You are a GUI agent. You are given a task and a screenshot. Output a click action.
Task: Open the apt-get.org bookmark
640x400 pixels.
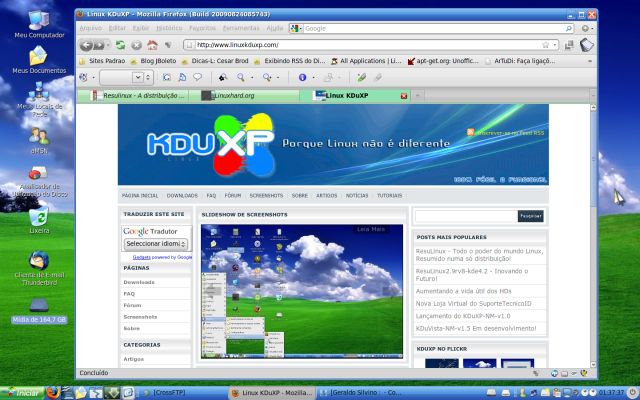(x=443, y=61)
